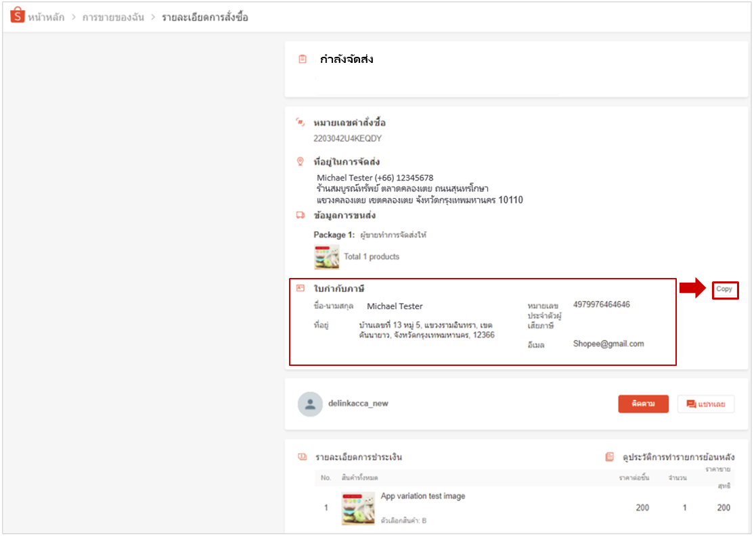Click the history document icon beside ดูประวัติการทำรายการย้อนหลัง
Screen dimensions: 756x537
pyautogui.click(x=610, y=458)
